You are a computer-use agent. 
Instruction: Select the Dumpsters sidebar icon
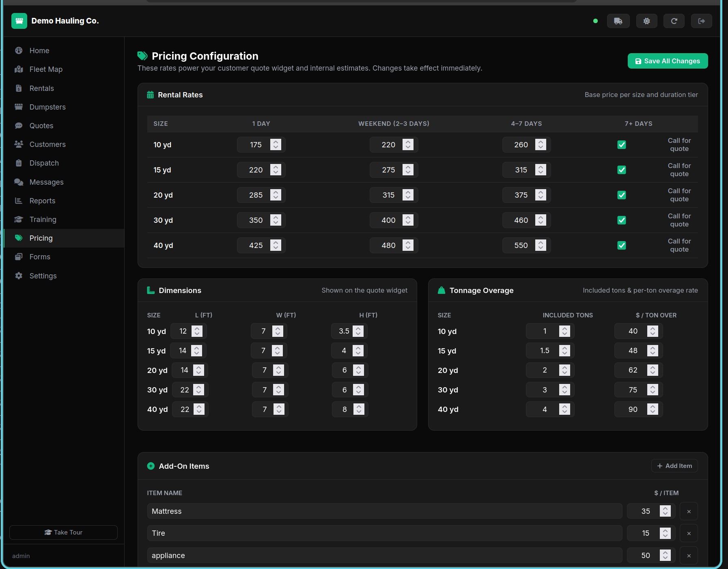[x=19, y=107]
